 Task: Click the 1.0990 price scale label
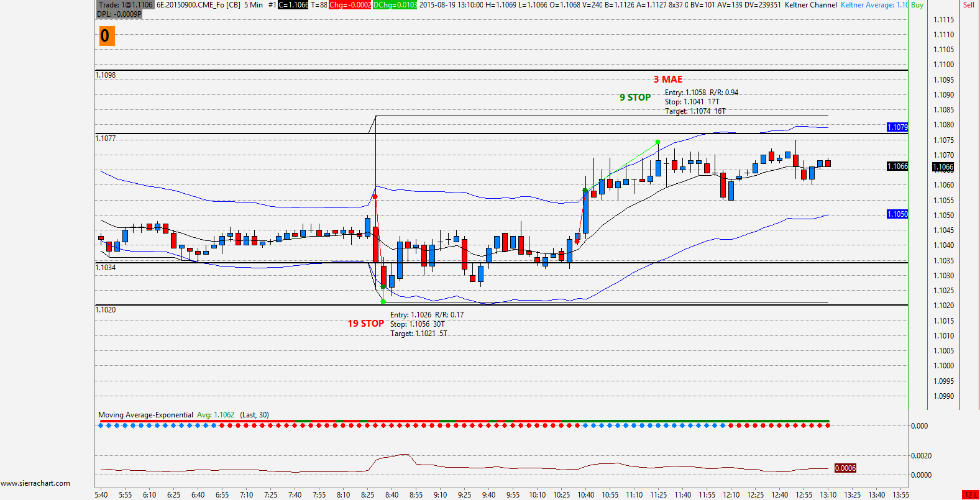pos(944,396)
